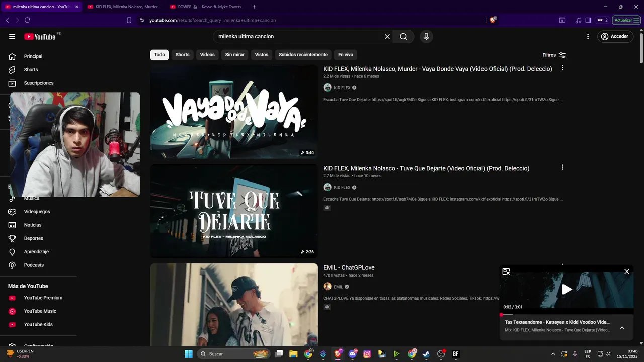Open the YouTube hamburger guide menu
Image resolution: width=644 pixels, height=362 pixels.
[12, 37]
